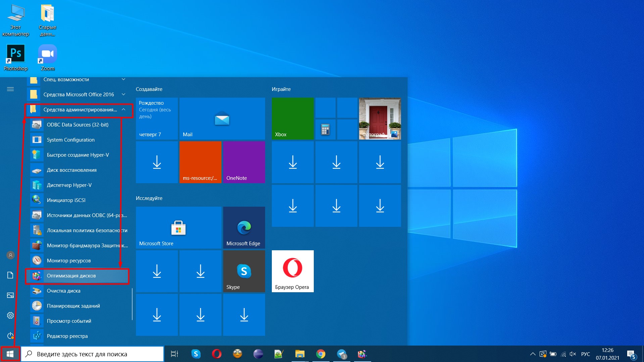644x362 pixels.
Task: Click Google Chrome icon on taskbar
Action: [320, 354]
